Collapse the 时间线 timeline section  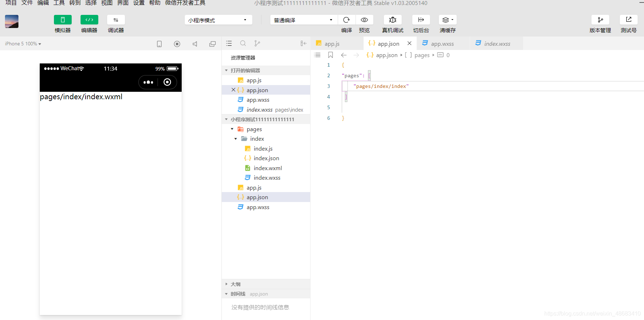point(266,294)
